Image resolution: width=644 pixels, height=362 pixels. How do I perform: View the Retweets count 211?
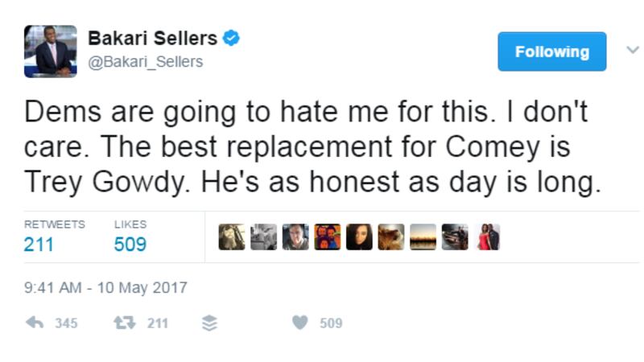39,245
